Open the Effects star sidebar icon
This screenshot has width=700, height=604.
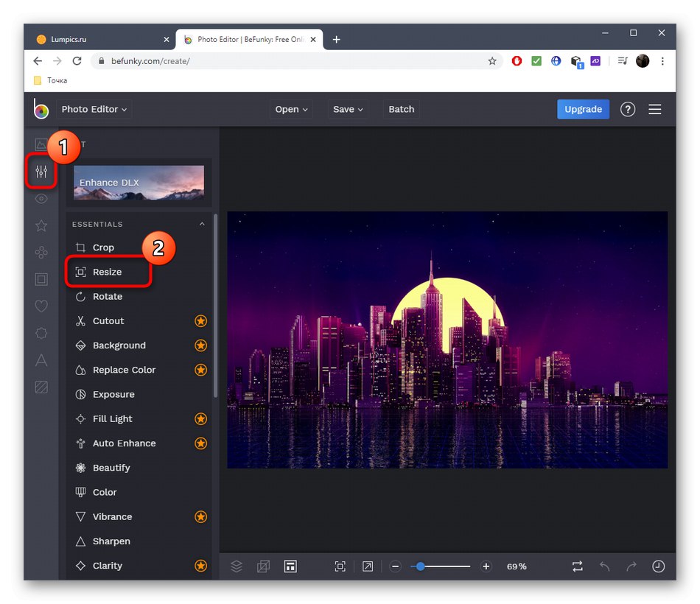click(41, 225)
